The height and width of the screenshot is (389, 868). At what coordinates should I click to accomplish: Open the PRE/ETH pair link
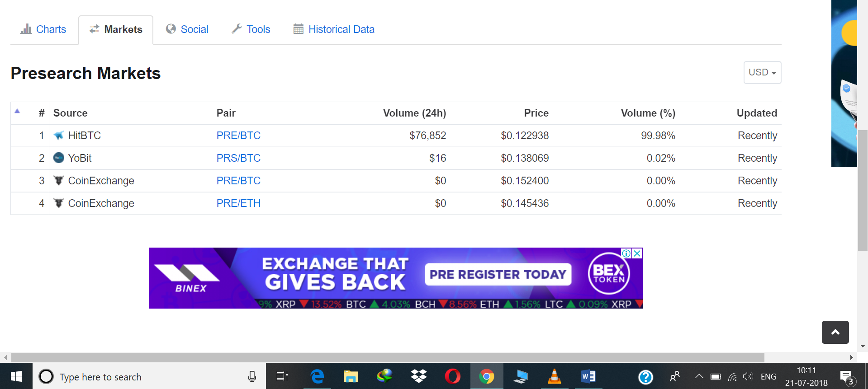tap(238, 203)
